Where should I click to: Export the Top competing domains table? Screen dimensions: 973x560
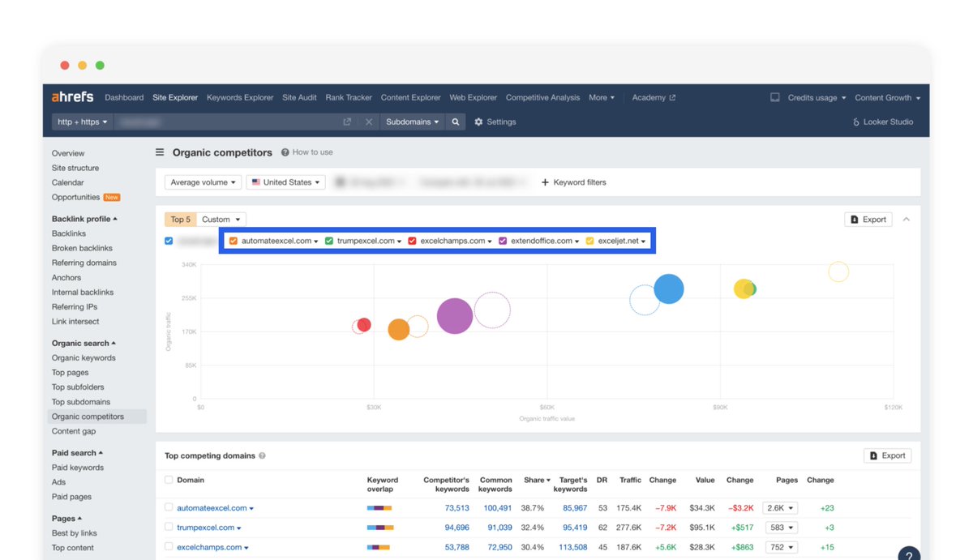click(x=887, y=455)
